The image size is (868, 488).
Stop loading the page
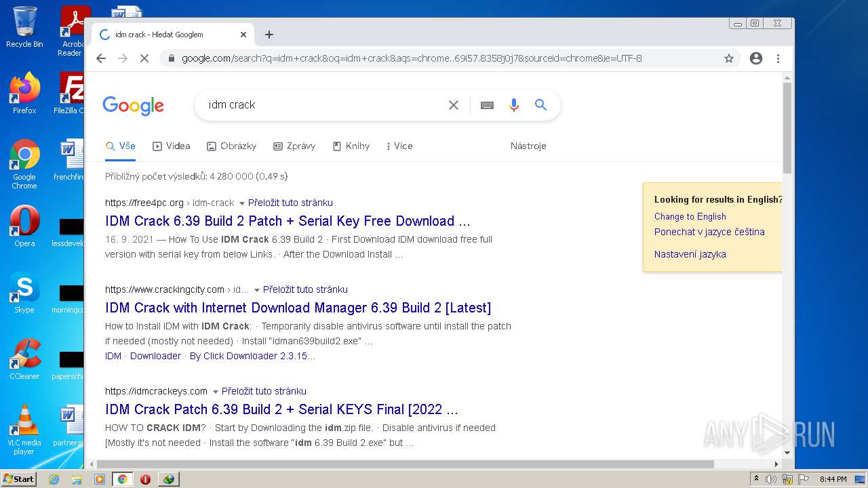point(144,58)
